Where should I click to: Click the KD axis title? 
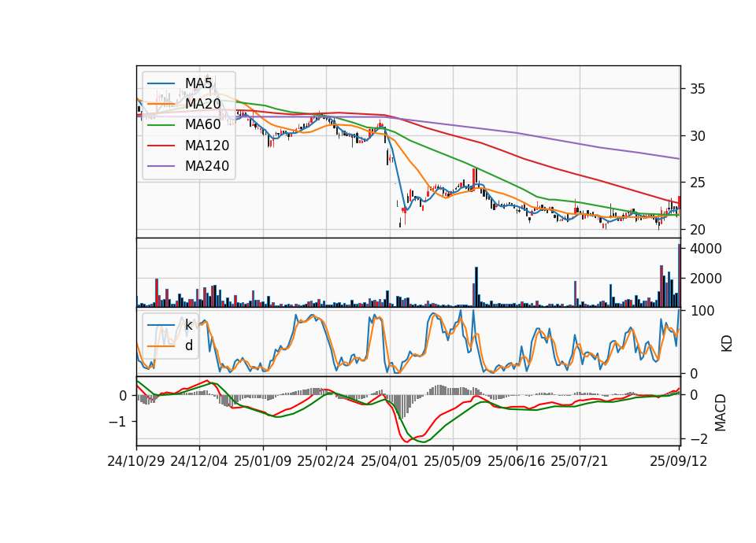click(x=727, y=343)
